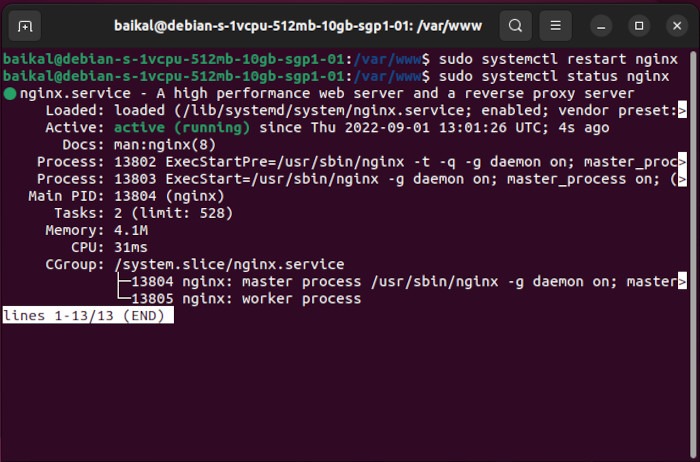Click the 'Memory: 4.1M' value
The image size is (700, 462).
point(131,230)
